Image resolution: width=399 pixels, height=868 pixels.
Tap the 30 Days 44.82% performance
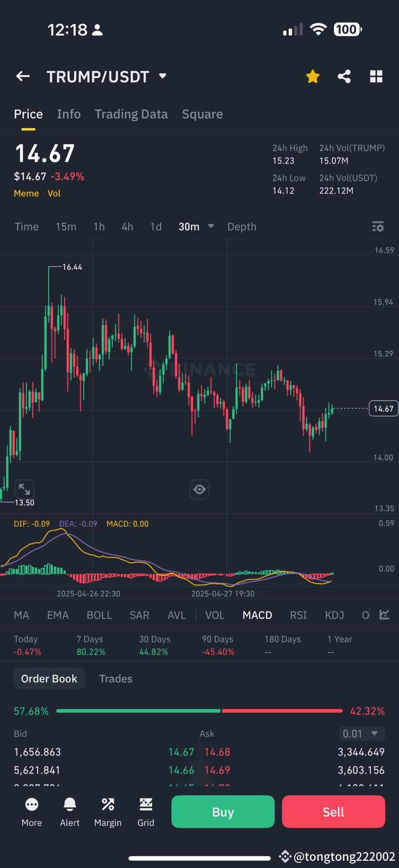[155, 645]
